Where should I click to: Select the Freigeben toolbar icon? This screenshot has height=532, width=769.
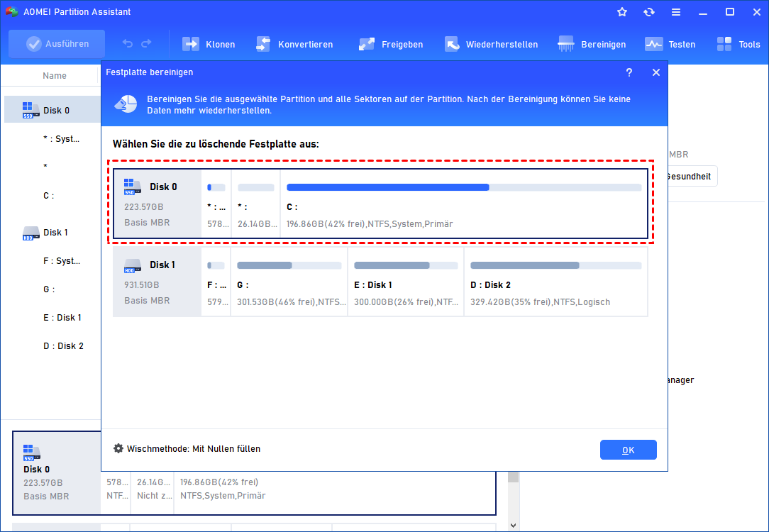coord(367,44)
